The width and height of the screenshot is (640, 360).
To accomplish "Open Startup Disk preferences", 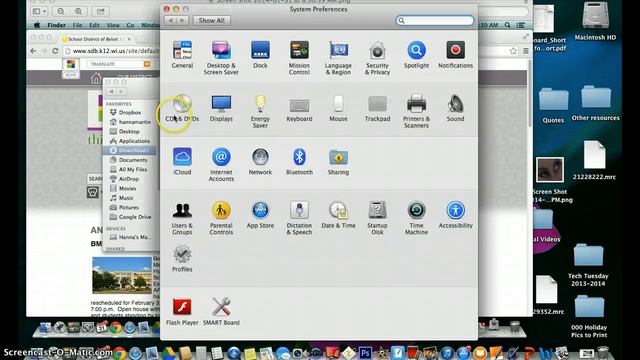I will click(x=377, y=218).
